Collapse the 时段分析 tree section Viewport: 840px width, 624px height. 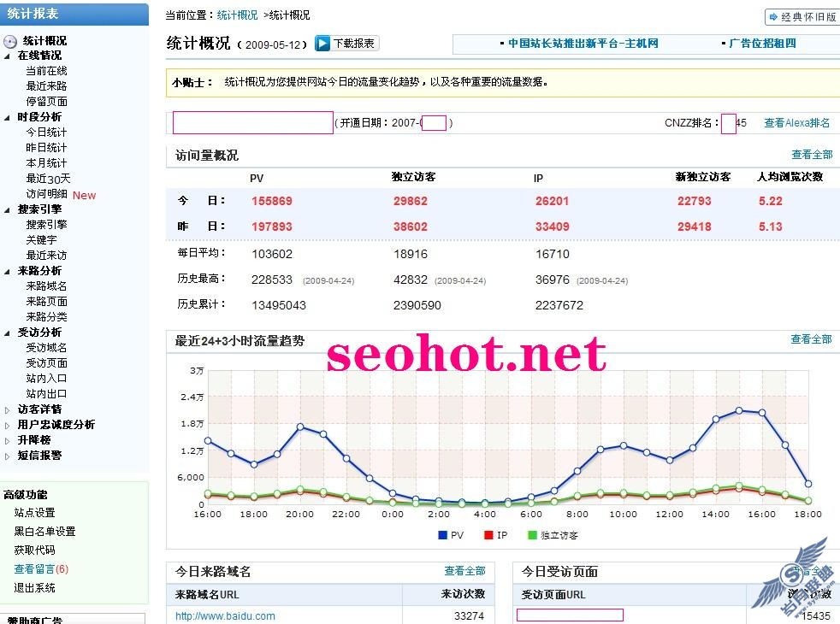[9, 118]
